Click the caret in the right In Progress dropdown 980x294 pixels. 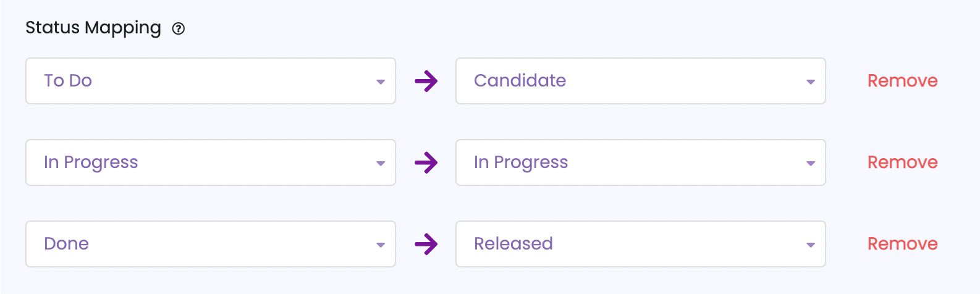coord(811,164)
